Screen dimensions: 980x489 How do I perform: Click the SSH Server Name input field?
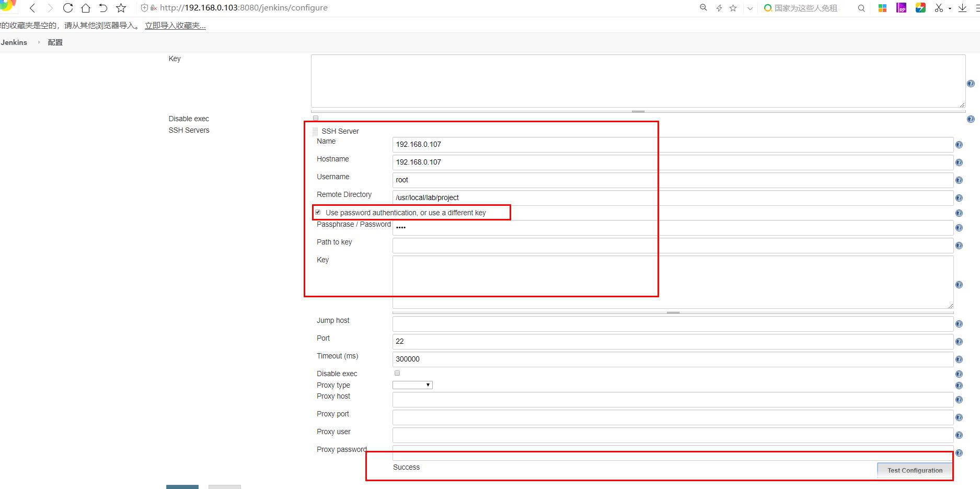[673, 145]
